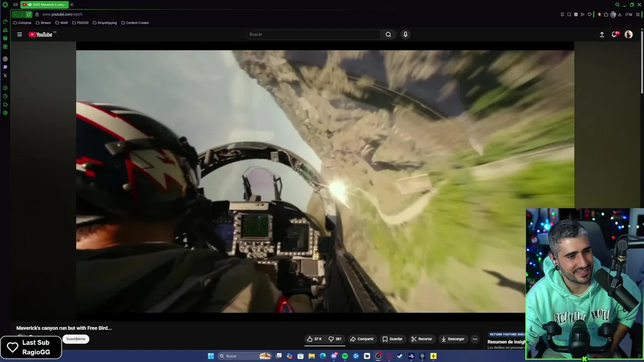Open ChatGPT icon in the Opera sidebar
644x362 pixels.
[5, 59]
